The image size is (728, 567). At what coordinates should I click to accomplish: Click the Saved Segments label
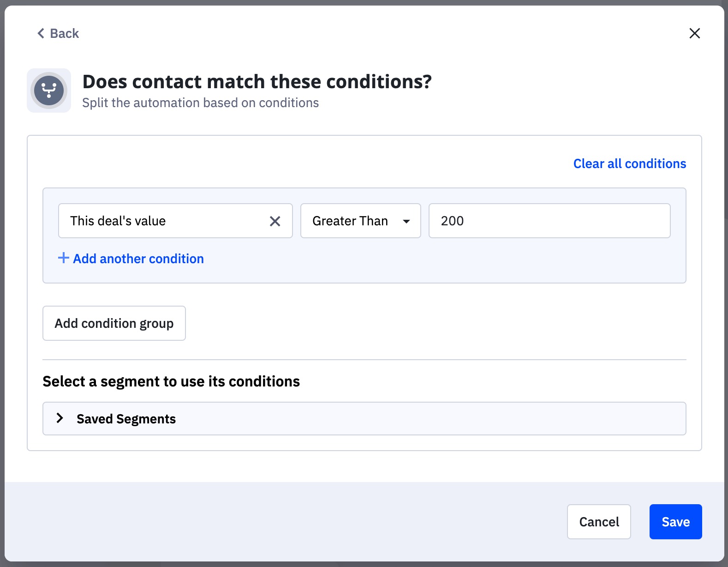pyautogui.click(x=126, y=419)
